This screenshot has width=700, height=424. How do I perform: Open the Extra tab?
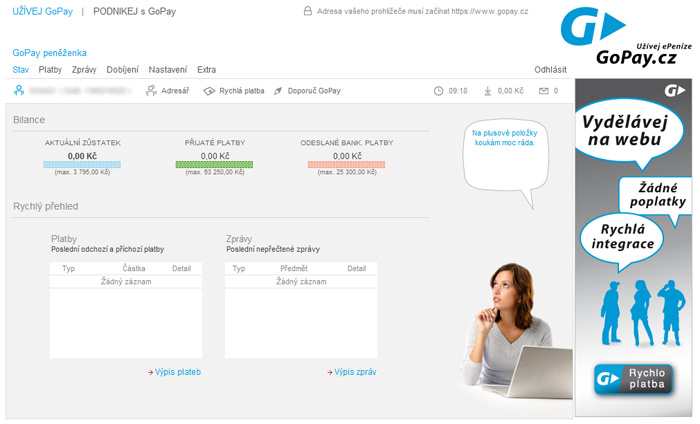(x=206, y=70)
